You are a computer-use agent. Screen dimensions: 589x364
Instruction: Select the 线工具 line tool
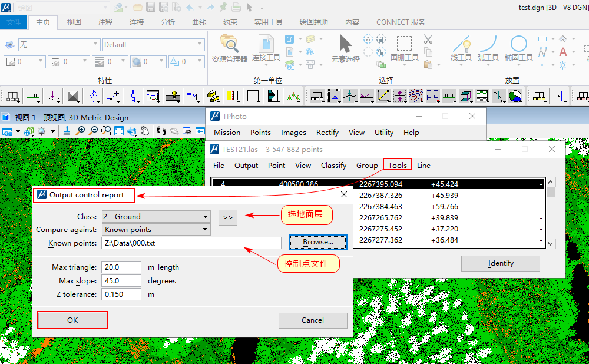point(461,48)
